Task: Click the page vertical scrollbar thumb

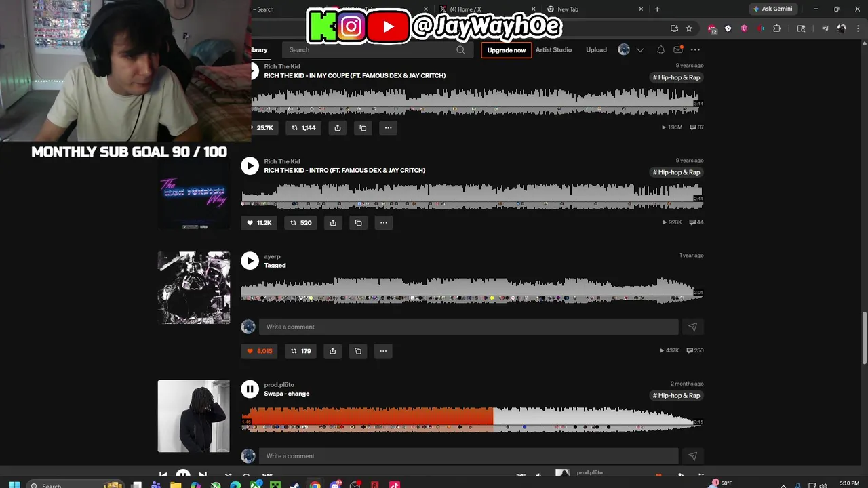Action: pos(864,339)
